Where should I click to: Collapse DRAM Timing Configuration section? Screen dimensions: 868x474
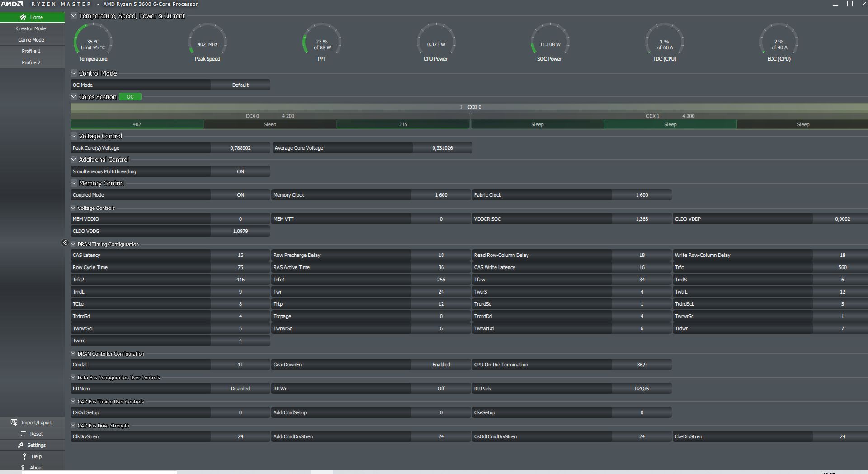[73, 244]
